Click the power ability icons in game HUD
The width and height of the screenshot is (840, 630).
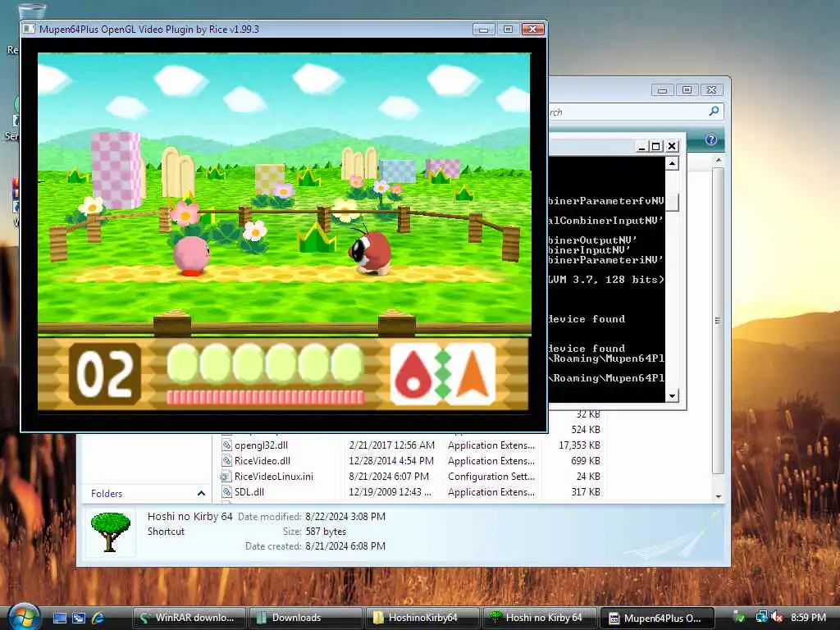click(x=443, y=373)
